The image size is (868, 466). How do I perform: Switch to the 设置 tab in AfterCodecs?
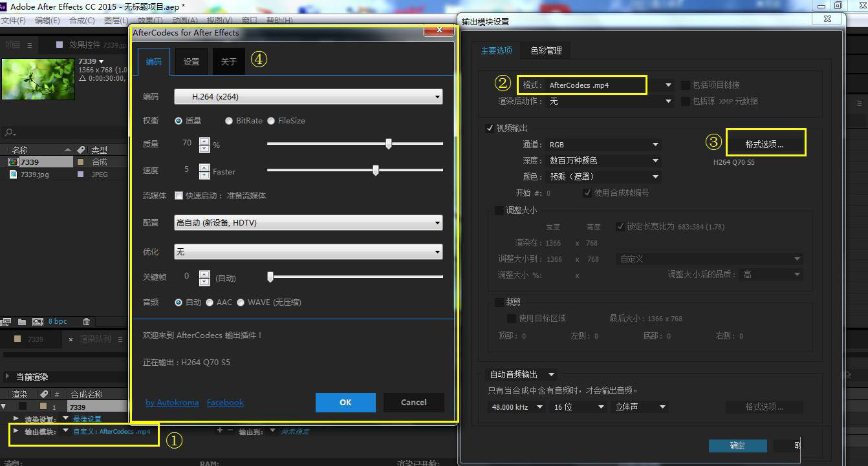(x=191, y=62)
